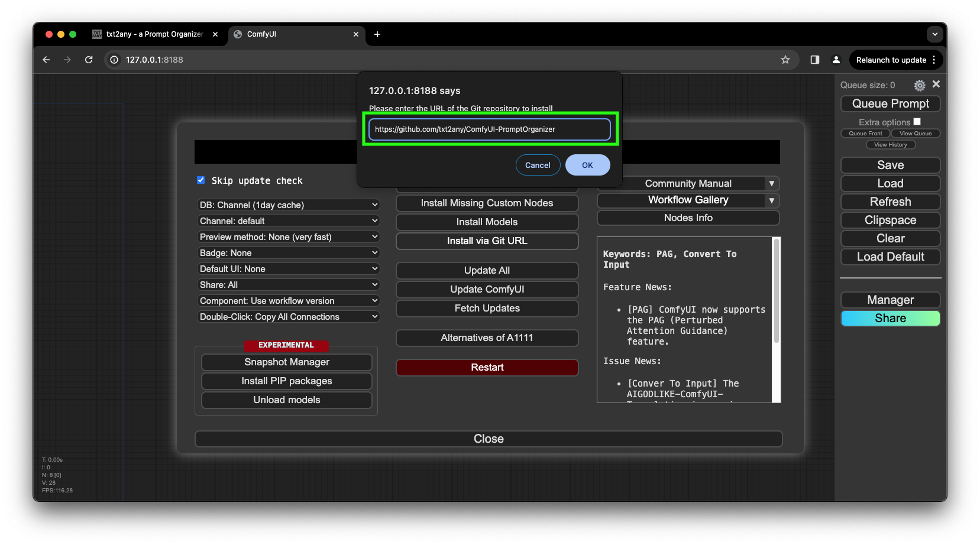Open Chrome three-dot menu
The width and height of the screenshot is (980, 545).
[934, 60]
